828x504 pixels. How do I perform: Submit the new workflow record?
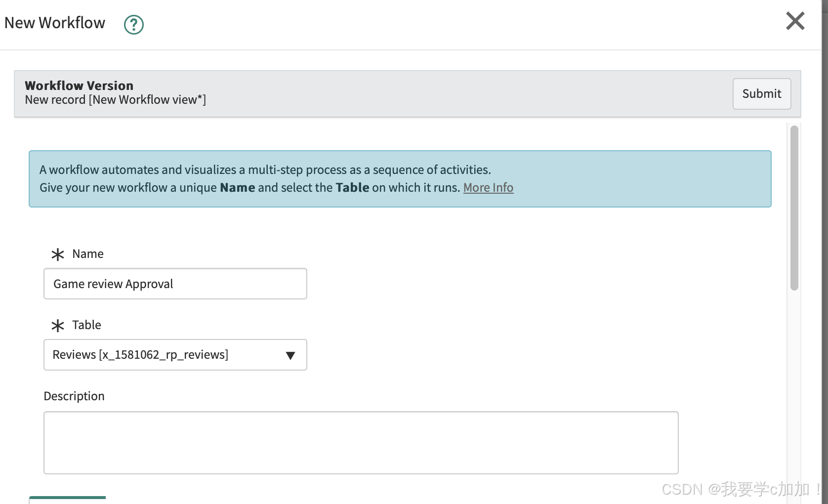[761, 94]
